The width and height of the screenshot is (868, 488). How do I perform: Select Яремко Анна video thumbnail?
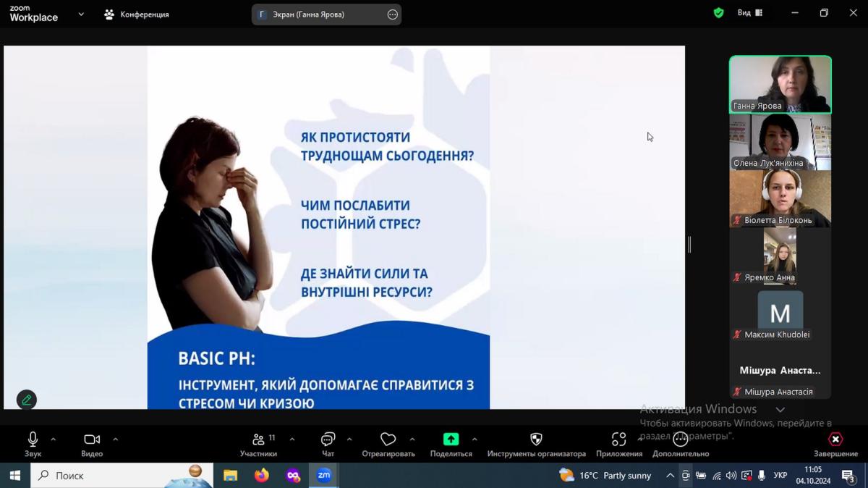[780, 256]
